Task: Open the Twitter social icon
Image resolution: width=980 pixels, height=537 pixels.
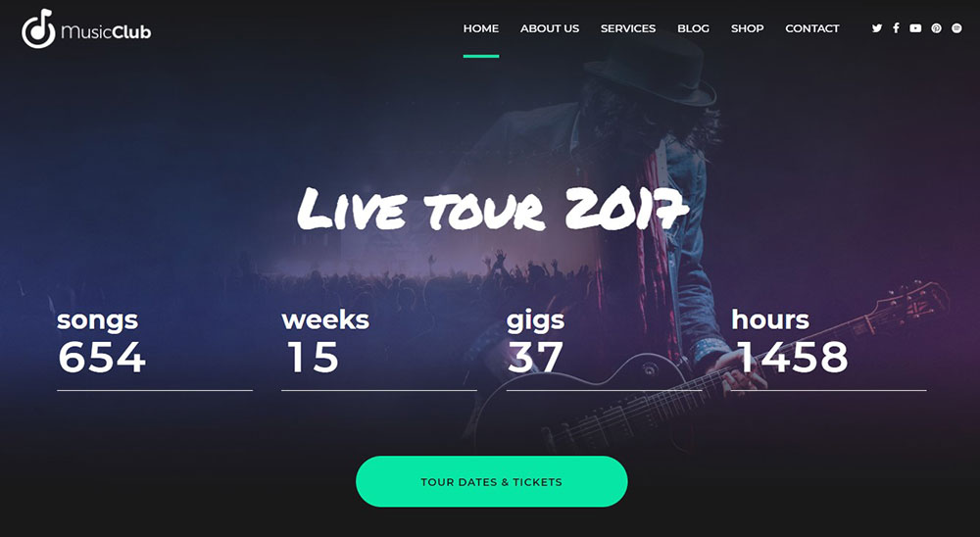Action: 877,28
